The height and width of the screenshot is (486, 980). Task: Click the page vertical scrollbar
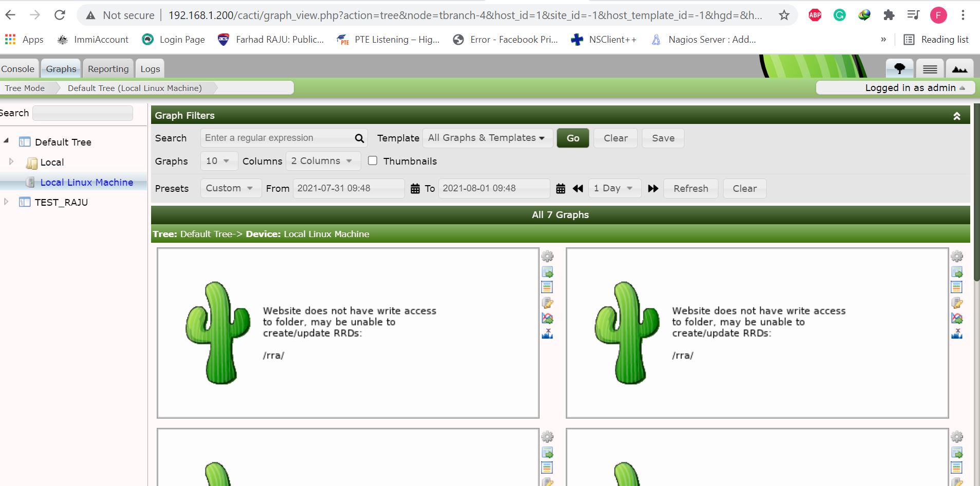[x=976, y=193]
